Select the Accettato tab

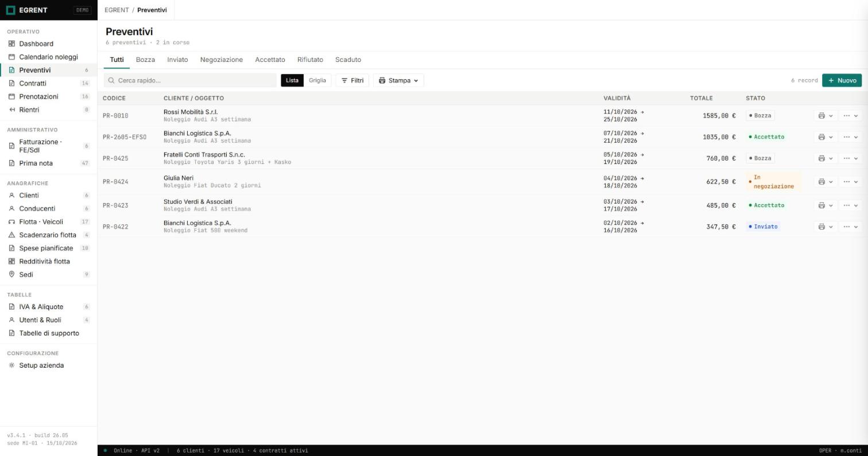pos(270,60)
